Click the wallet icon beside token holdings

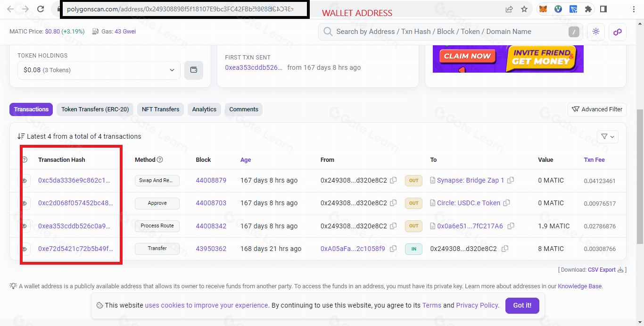193,70
